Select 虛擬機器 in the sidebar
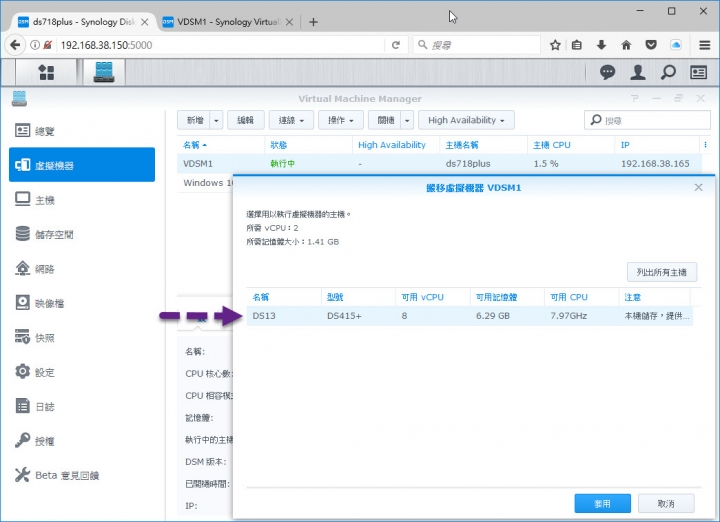The width and height of the screenshot is (720, 522). (82, 165)
